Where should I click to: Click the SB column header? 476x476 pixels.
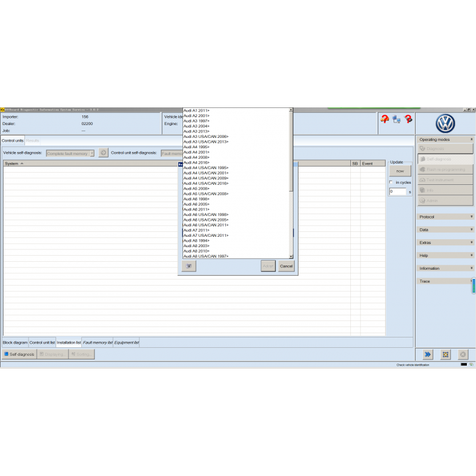click(355, 164)
